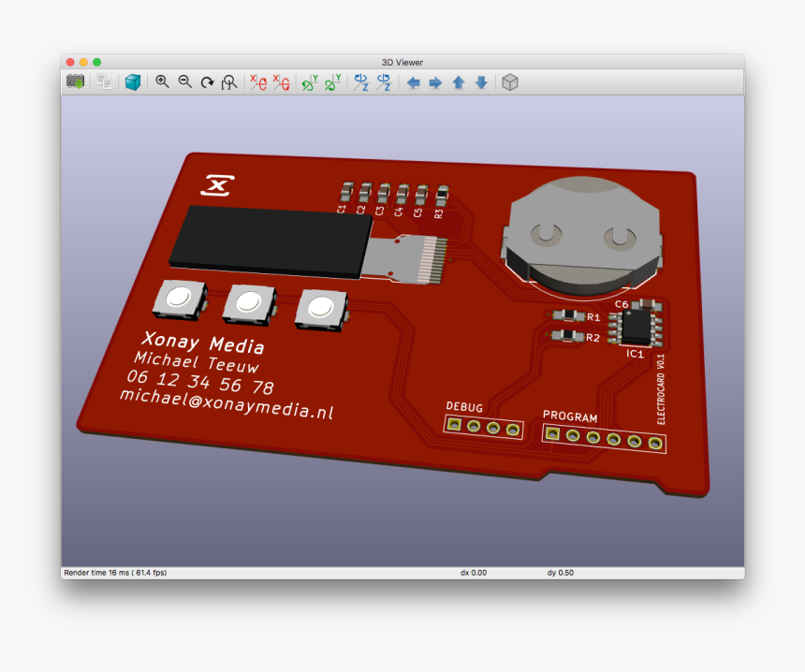Click the 'michael@xonaymedia.nl' silkscreen text
The height and width of the screenshot is (672, 805).
pyautogui.click(x=227, y=403)
